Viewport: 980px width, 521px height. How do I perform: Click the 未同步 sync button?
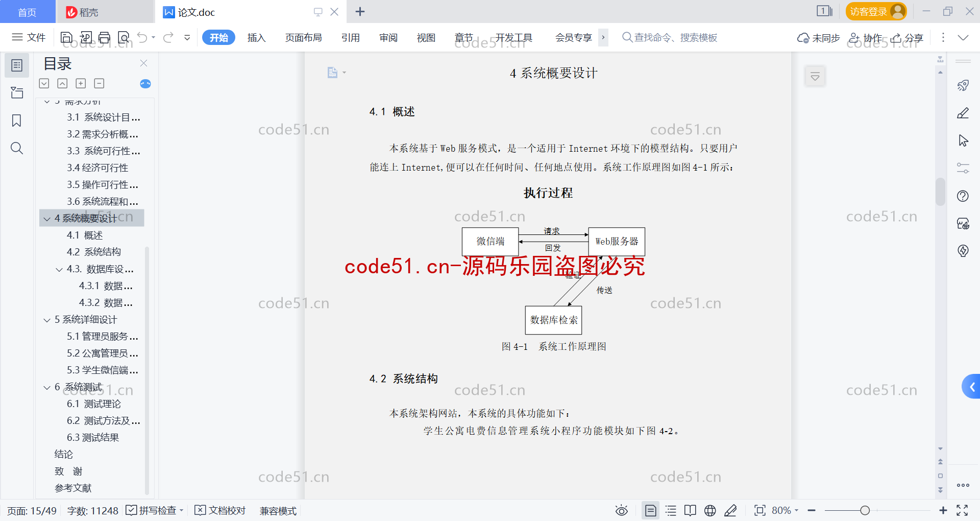pos(819,38)
